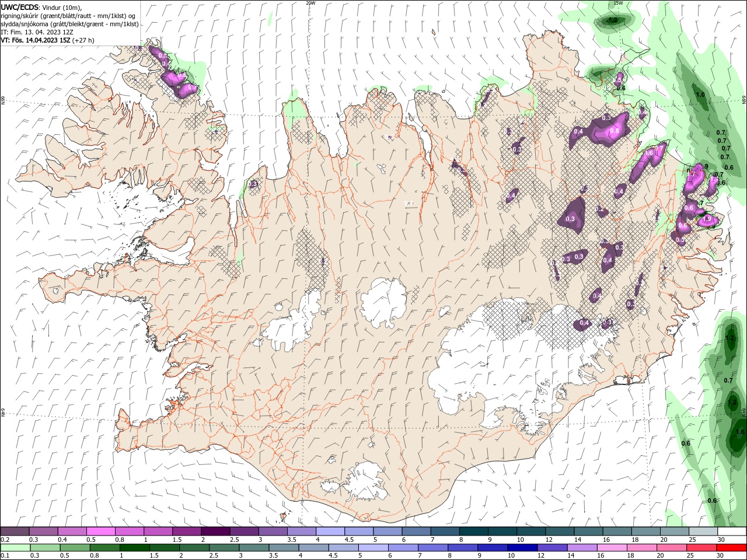This screenshot has height=560, width=747.
Task: Click the 'VT: Fös. 14.04.2023 15Z' valid time
Action: (36, 40)
